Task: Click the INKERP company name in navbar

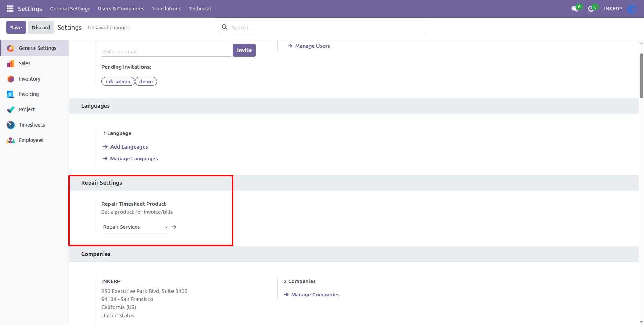Action: (x=613, y=9)
